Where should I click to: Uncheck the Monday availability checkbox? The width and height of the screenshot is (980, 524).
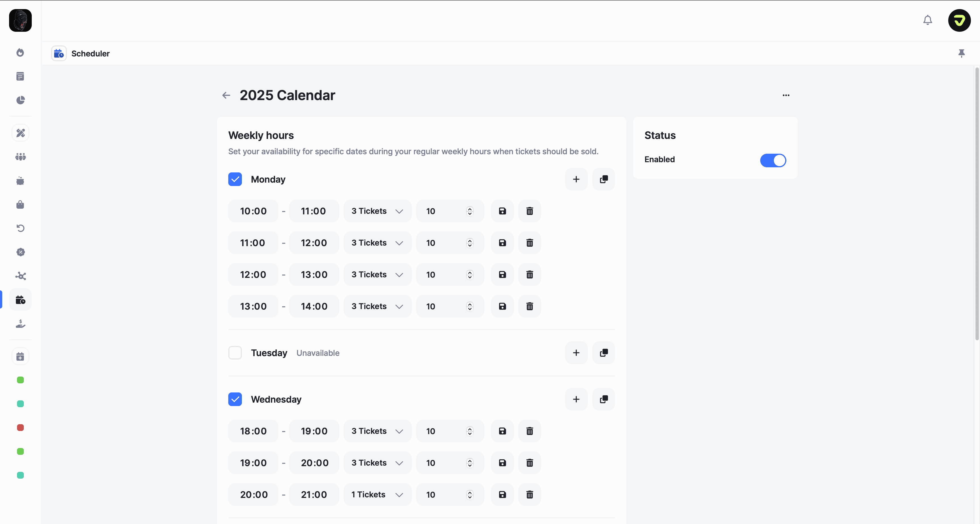click(235, 179)
